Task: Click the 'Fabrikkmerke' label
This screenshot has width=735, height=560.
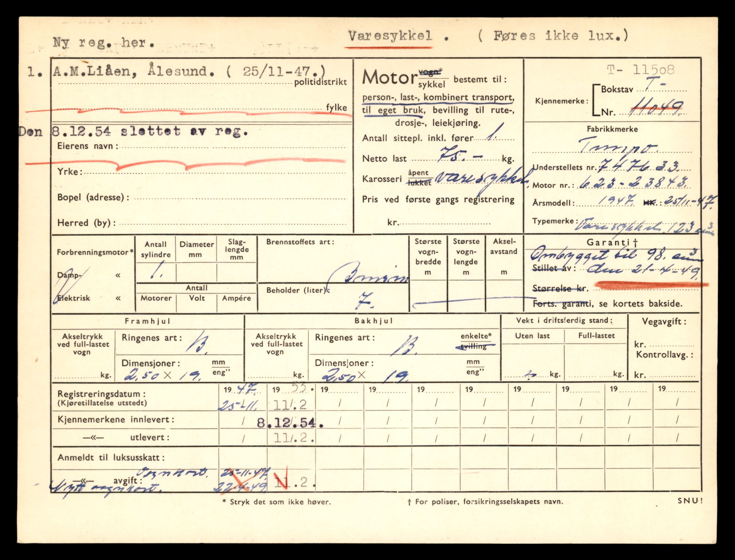Action: pyautogui.click(x=612, y=129)
